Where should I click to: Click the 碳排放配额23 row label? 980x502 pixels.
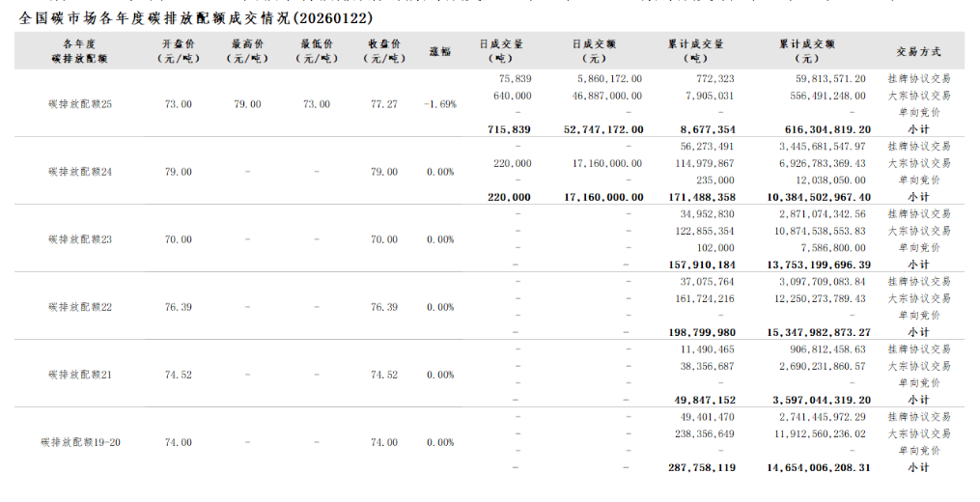[x=80, y=239]
